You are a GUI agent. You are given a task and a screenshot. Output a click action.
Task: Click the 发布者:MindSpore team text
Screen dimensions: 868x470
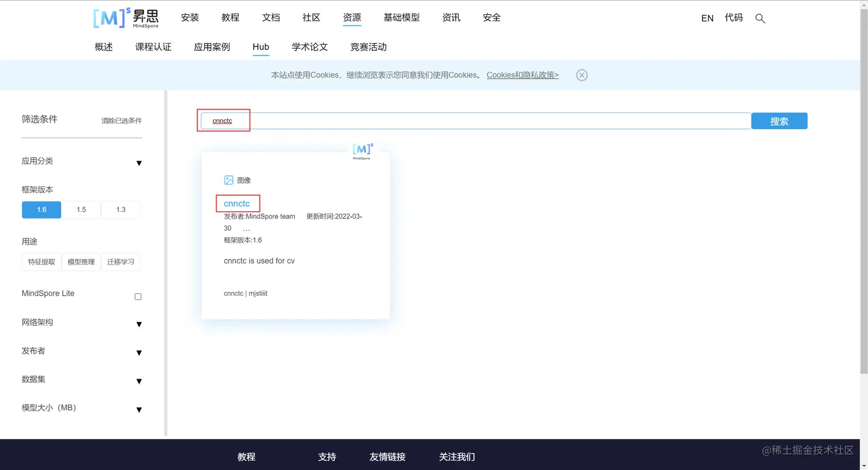[259, 216]
